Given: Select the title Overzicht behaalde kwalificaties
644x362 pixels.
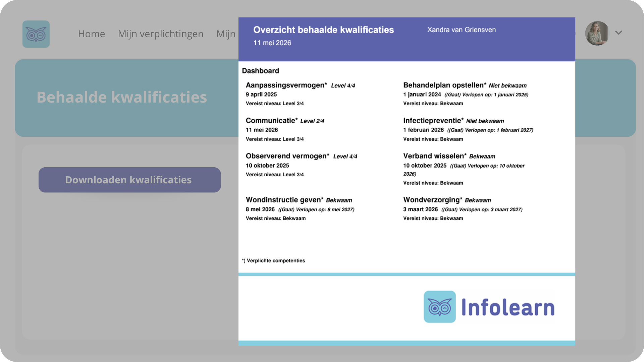Looking at the screenshot, I should click(323, 30).
